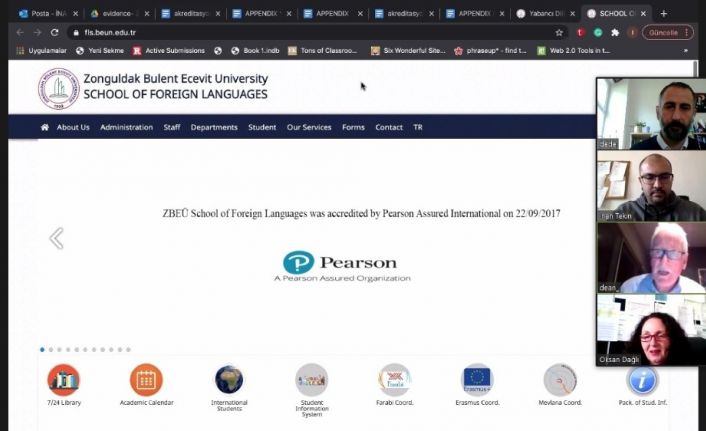
Task: Open the Staff menu
Action: (172, 127)
